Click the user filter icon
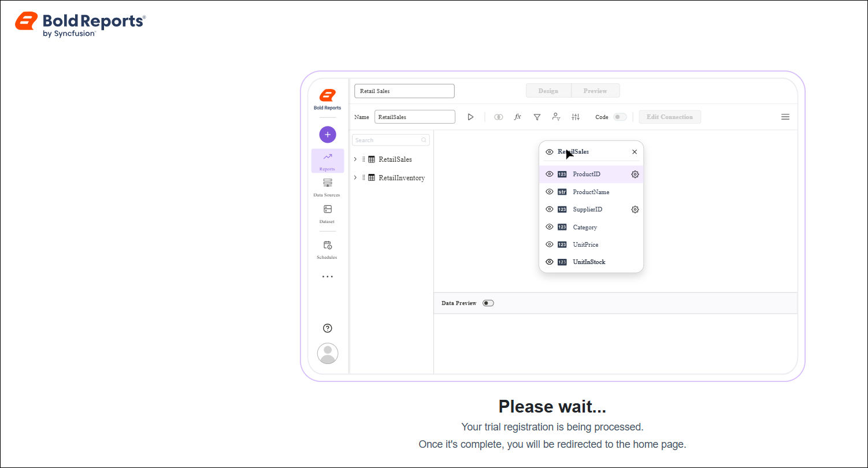This screenshot has width=868, height=468. (556, 117)
